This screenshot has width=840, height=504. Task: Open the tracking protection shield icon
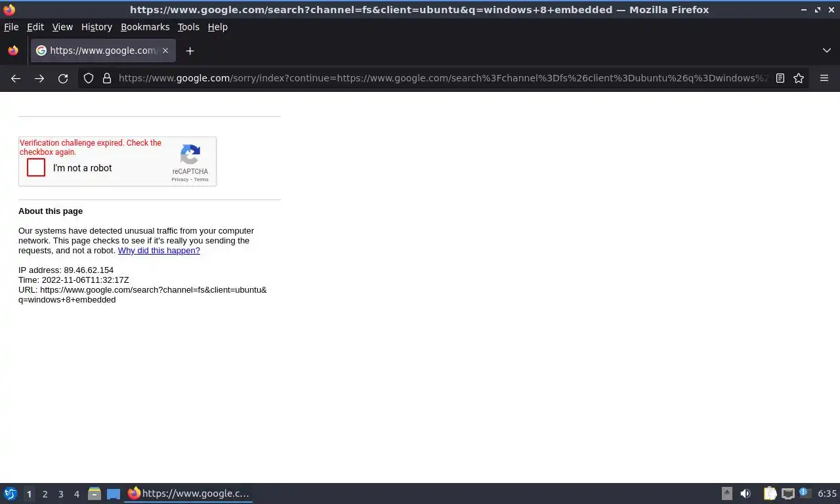pos(89,78)
